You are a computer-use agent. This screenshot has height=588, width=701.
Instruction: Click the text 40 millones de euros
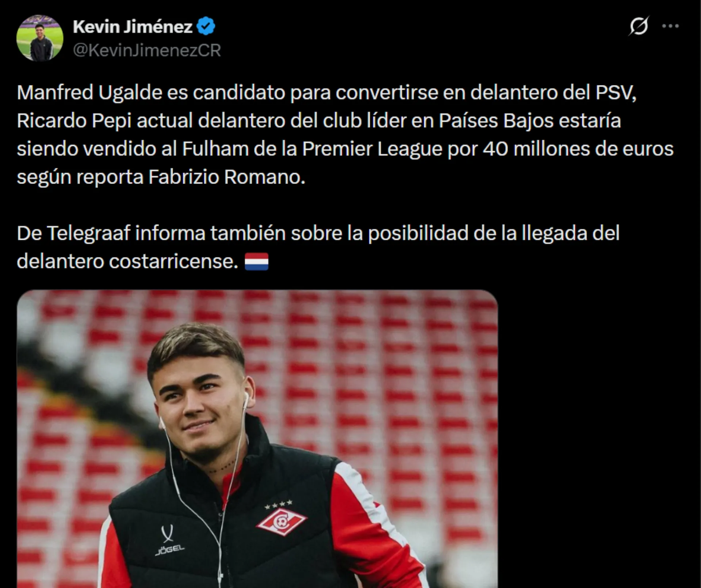click(578, 149)
